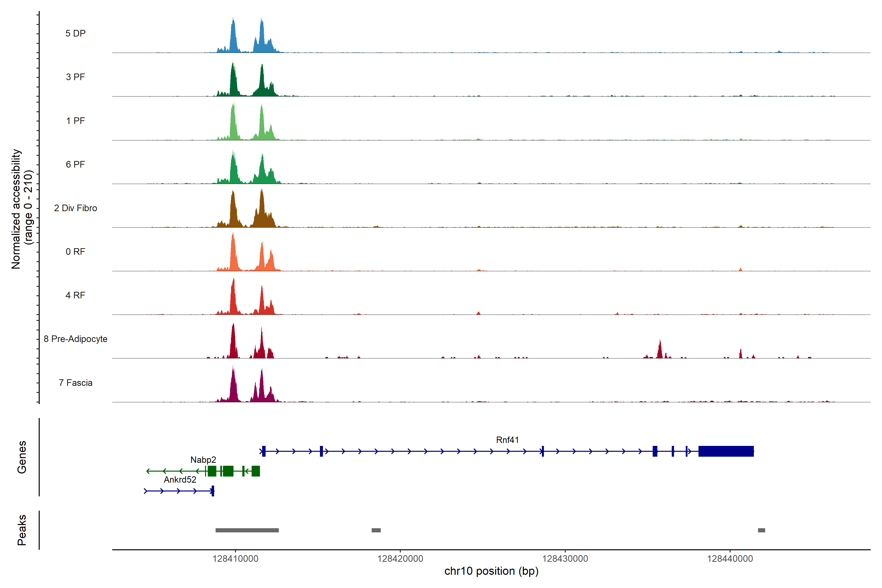This screenshot has width=882, height=588.
Task: Click the large Rnf41 last exon block
Action: point(726,451)
